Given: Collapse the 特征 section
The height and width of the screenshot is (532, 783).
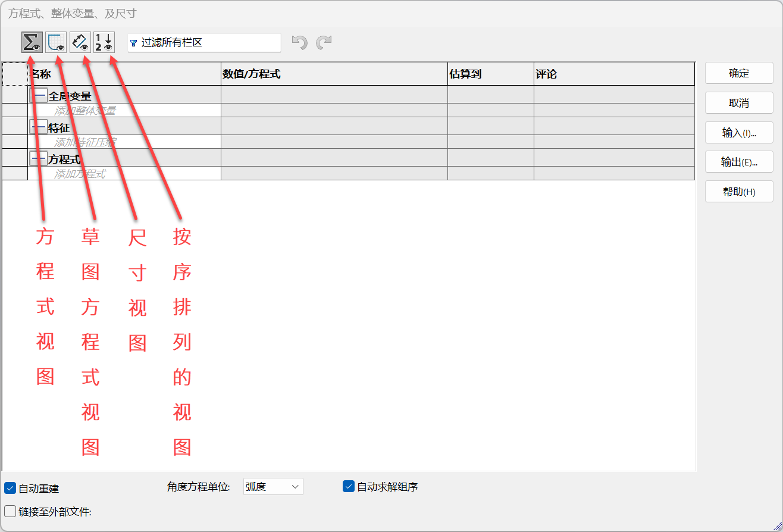Looking at the screenshot, I should (x=39, y=127).
